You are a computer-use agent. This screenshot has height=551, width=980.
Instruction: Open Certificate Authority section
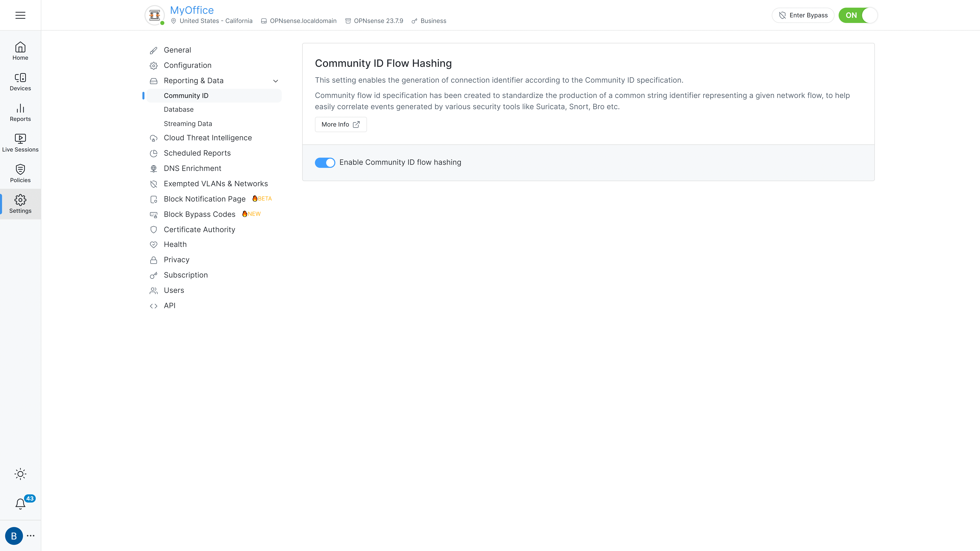pyautogui.click(x=199, y=230)
